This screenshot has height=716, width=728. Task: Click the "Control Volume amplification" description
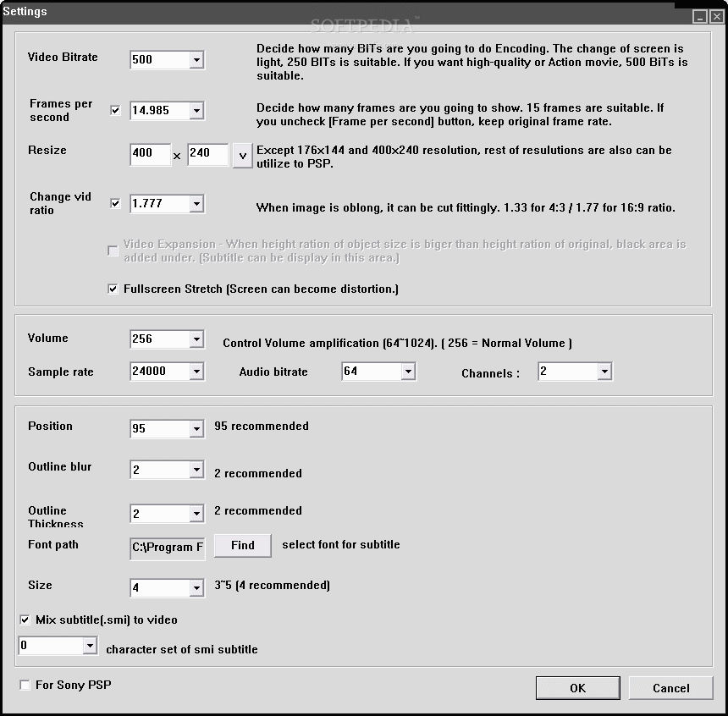pyautogui.click(x=397, y=343)
